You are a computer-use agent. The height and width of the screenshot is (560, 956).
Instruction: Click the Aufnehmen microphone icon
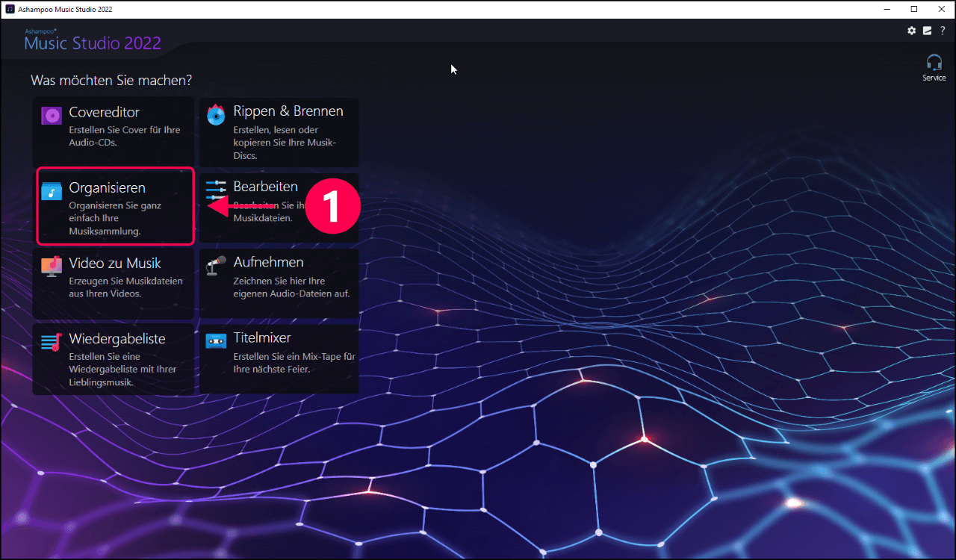coord(216,265)
